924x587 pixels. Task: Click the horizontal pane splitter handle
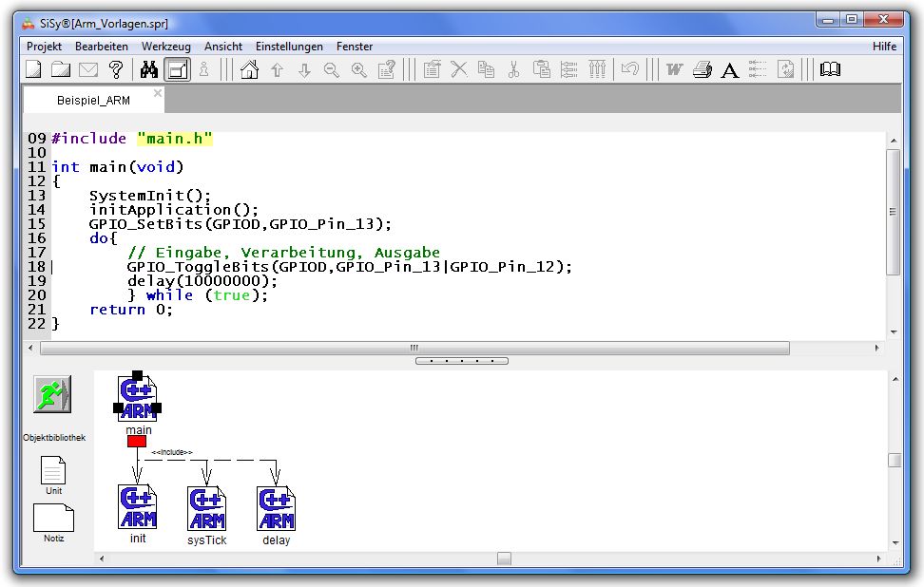pyautogui.click(x=462, y=361)
